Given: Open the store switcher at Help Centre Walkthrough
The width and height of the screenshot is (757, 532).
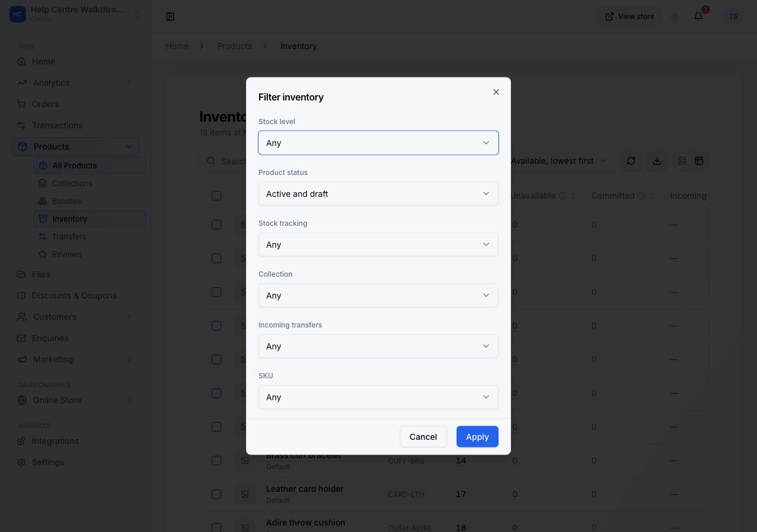Looking at the screenshot, I should pos(76,14).
